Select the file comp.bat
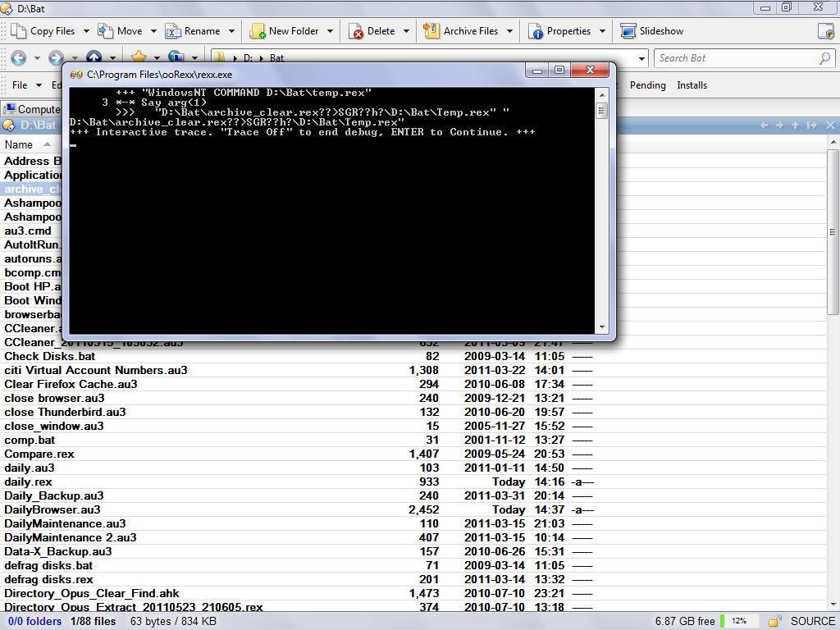Image resolution: width=840 pixels, height=630 pixels. point(30,440)
